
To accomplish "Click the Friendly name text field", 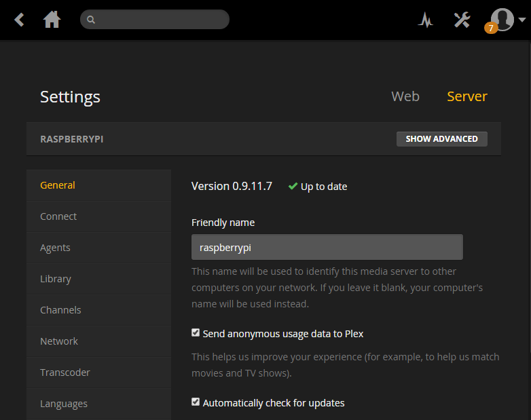I will (x=327, y=248).
